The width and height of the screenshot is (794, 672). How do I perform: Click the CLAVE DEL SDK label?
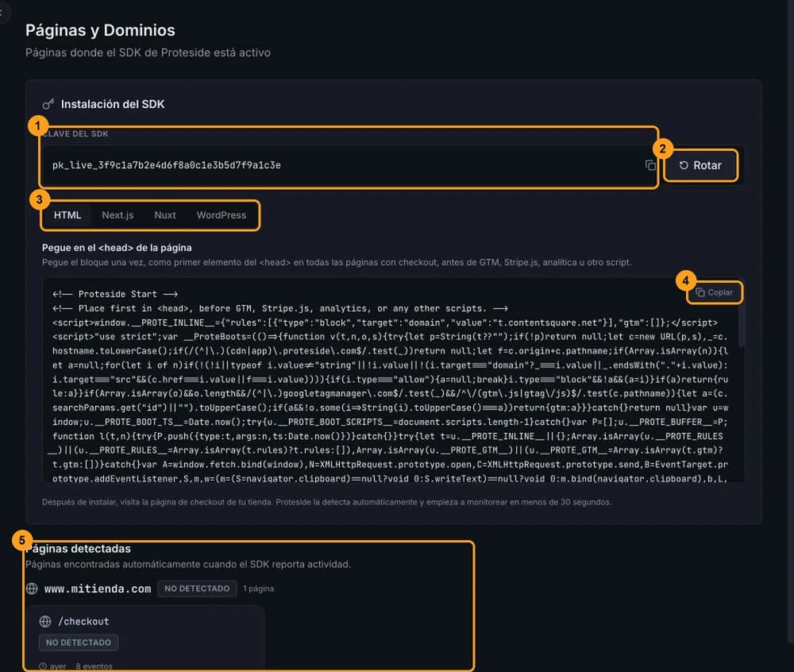click(x=75, y=133)
